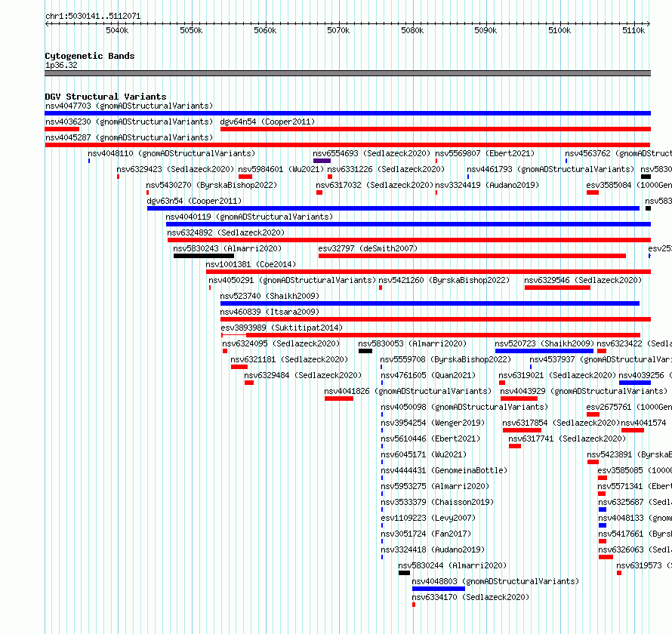Select nsv4050291 gnomAD variant label
Screen dimensions: 672x634
point(292,280)
